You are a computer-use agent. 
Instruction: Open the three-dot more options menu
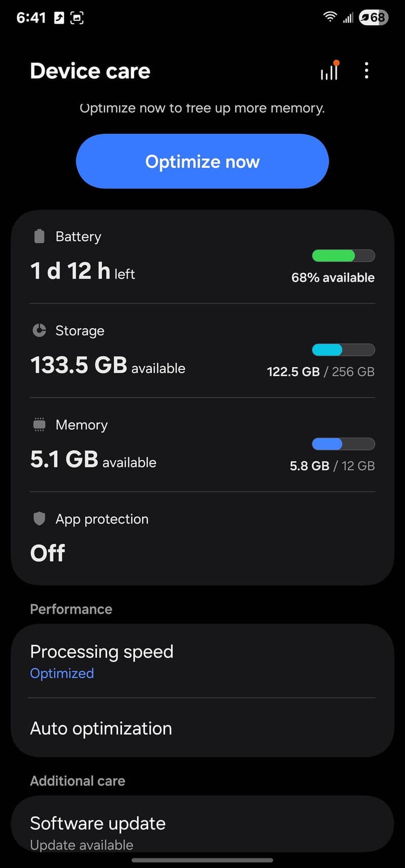tap(367, 71)
